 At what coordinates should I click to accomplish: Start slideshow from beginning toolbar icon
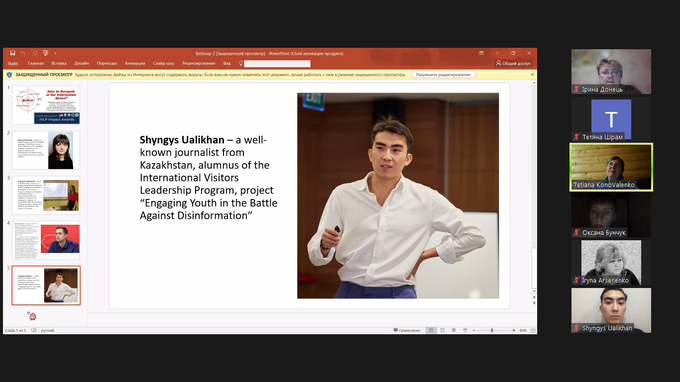46,53
